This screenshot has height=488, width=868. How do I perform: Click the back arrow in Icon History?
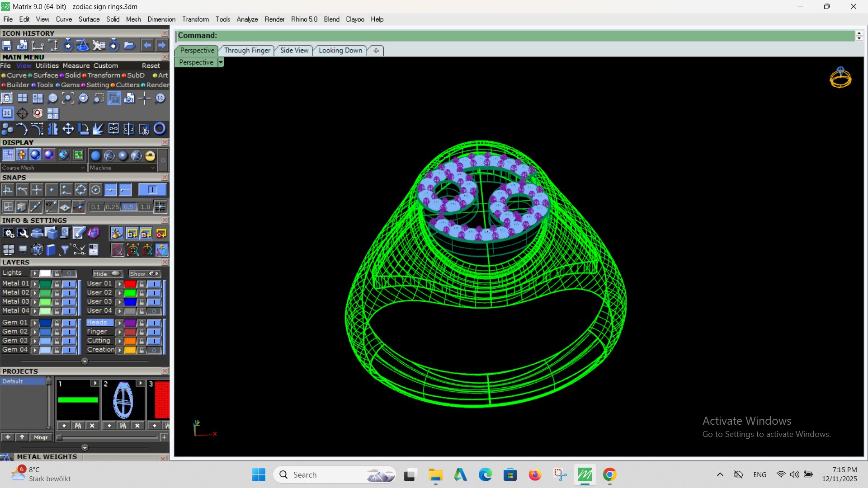point(147,45)
